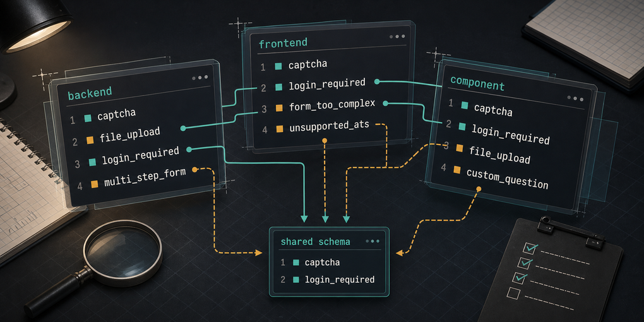This screenshot has width=644, height=322.
Task: Select the unsupported_ats row in frontend
Action: click(315, 128)
